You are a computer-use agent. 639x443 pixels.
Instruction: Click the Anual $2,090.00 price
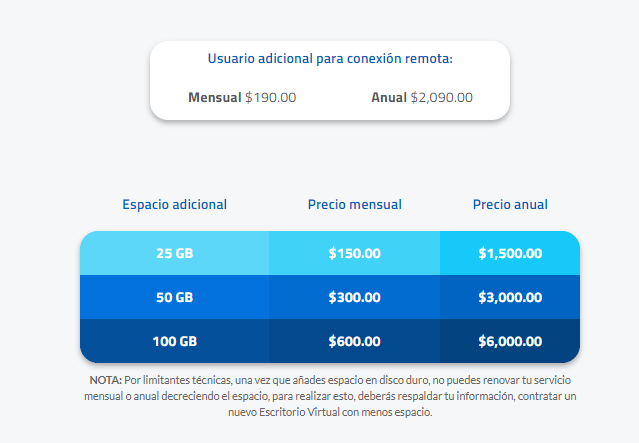click(x=422, y=98)
